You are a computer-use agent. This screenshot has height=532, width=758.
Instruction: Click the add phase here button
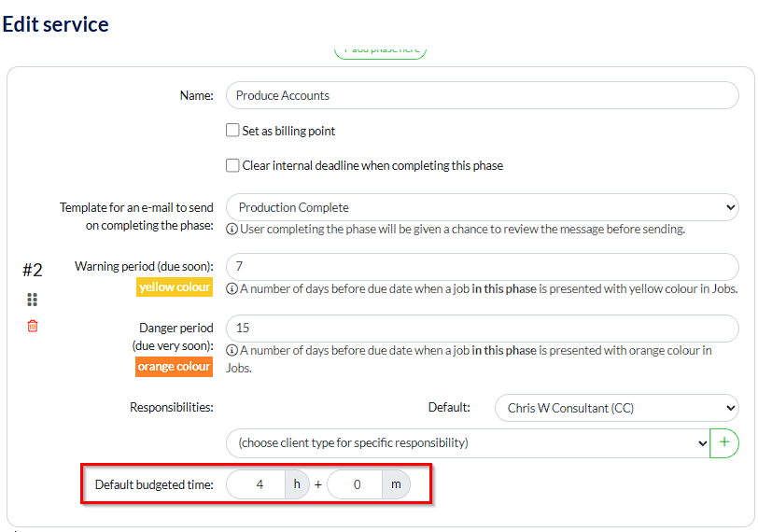(x=380, y=51)
